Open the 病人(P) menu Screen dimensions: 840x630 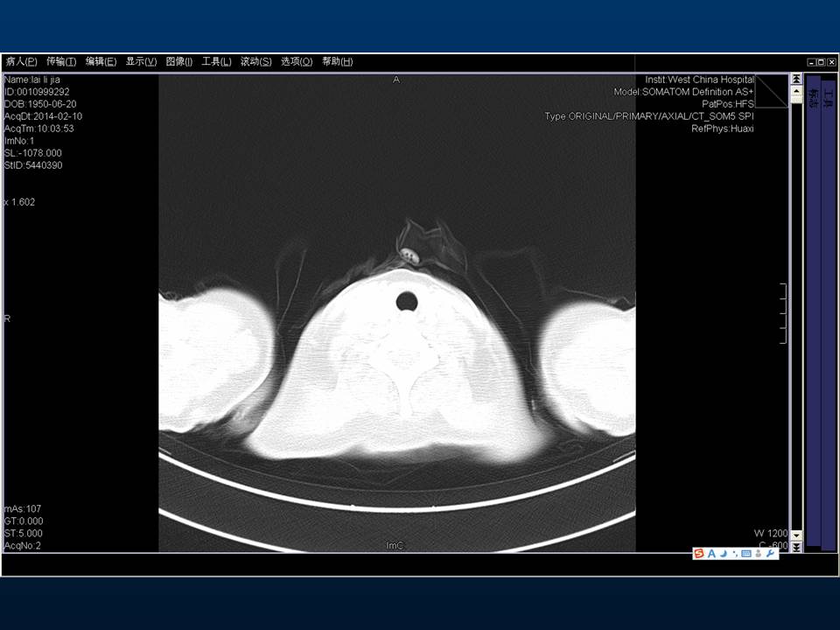pyautogui.click(x=21, y=61)
